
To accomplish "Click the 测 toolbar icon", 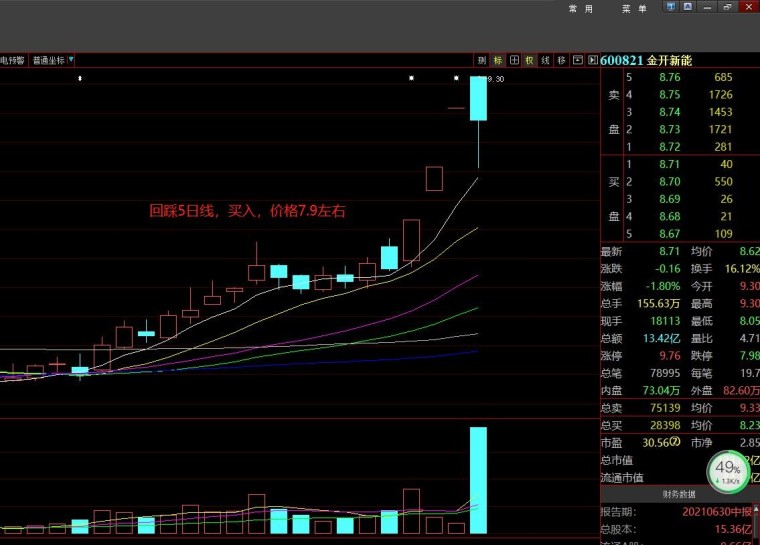I will [481, 60].
